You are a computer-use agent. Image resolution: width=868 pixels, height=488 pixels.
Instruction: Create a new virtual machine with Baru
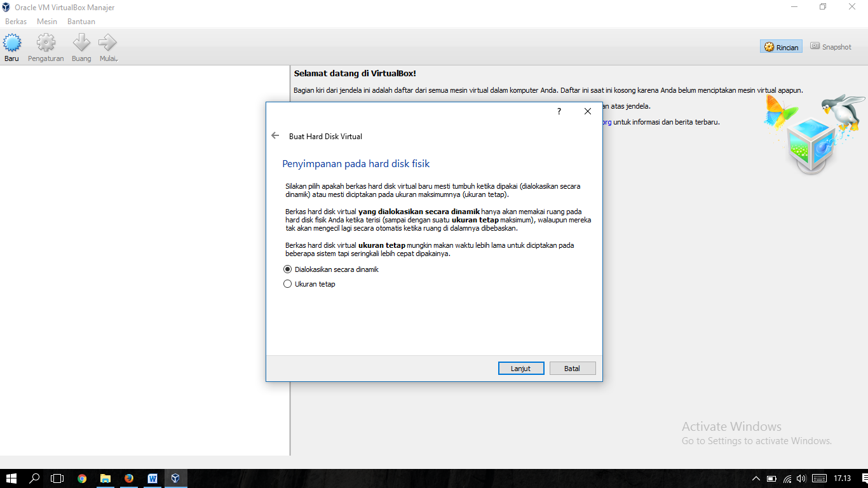[x=11, y=46]
